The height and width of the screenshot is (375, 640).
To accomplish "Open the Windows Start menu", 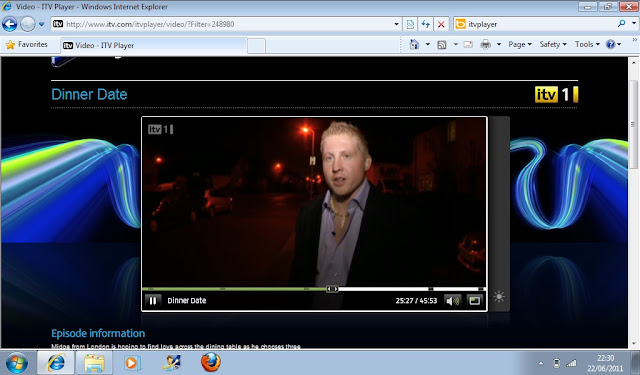I will 17,363.
